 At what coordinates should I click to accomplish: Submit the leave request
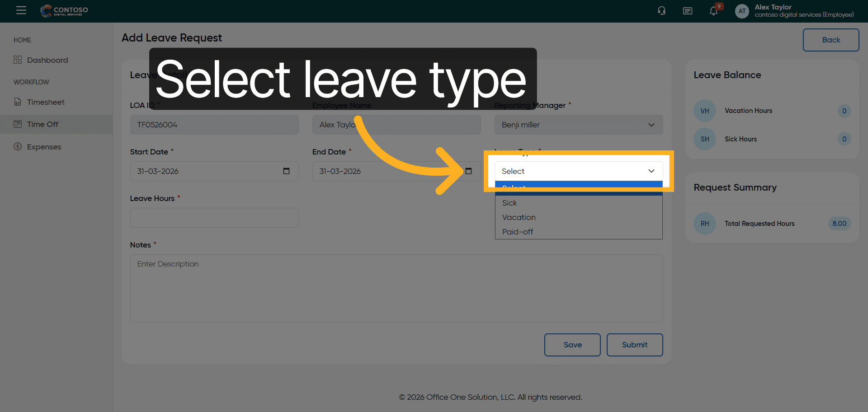[634, 345]
